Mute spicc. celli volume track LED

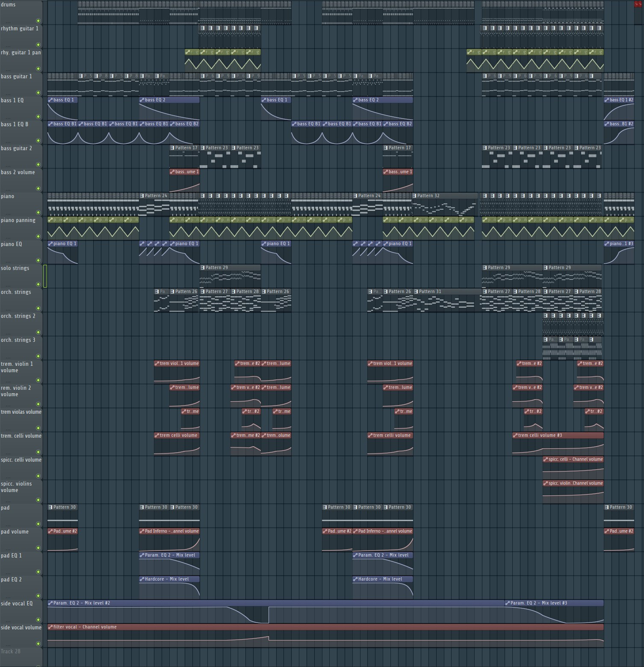[x=38, y=476]
